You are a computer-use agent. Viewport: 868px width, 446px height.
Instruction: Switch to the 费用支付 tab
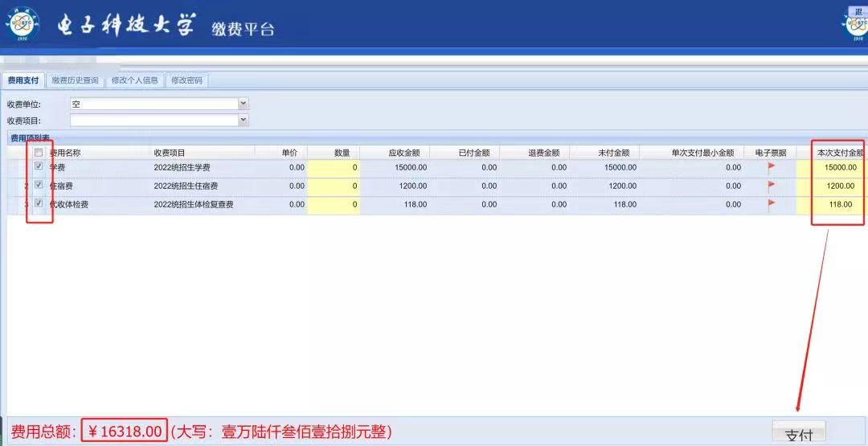click(23, 80)
